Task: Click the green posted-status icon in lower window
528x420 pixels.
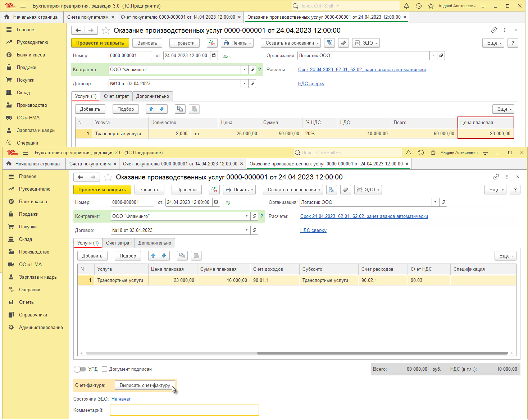Action: click(227, 202)
